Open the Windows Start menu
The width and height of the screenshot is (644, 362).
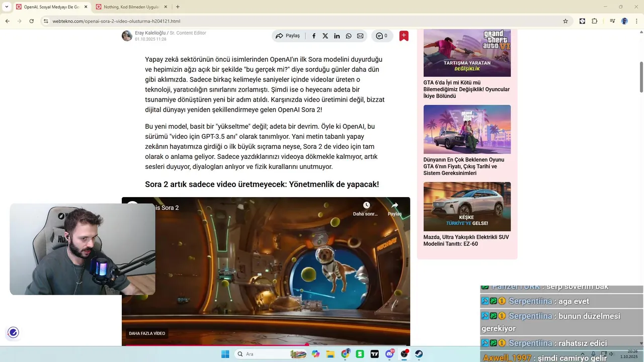pos(225,354)
